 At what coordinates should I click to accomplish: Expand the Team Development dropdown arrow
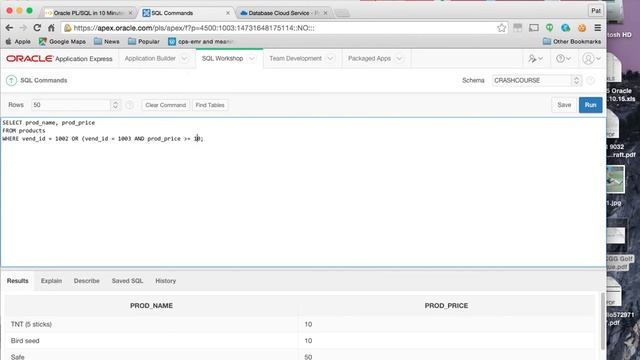click(330, 59)
